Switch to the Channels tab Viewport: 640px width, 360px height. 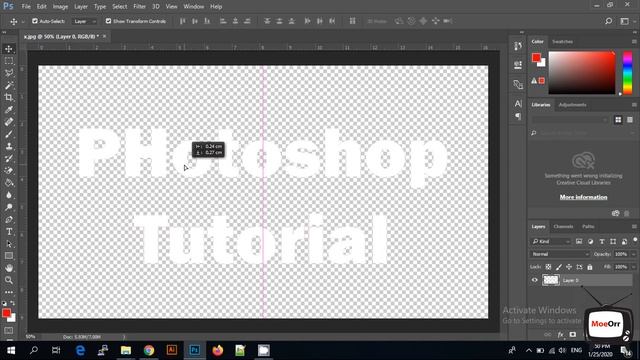pos(563,227)
